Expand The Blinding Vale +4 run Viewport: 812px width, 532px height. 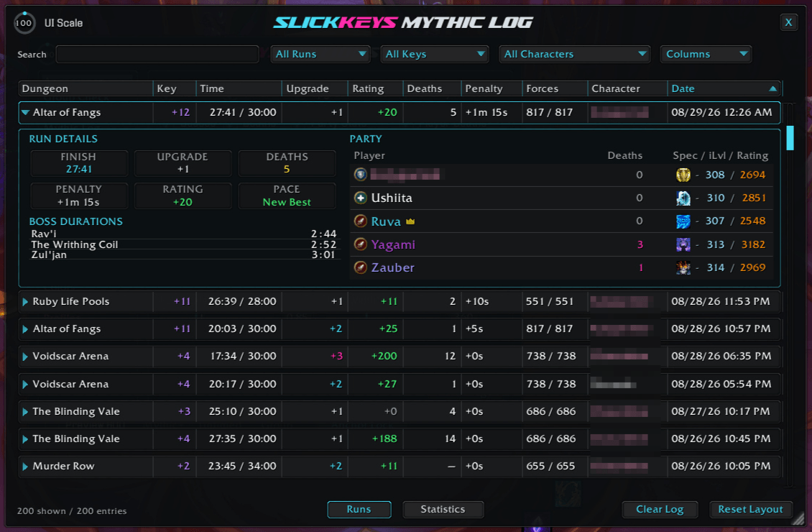click(x=25, y=439)
